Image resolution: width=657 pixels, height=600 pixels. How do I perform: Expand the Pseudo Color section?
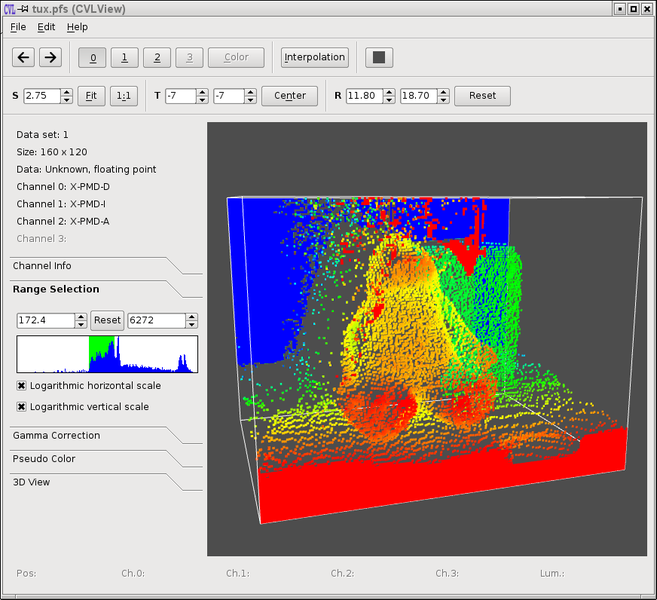(44, 459)
